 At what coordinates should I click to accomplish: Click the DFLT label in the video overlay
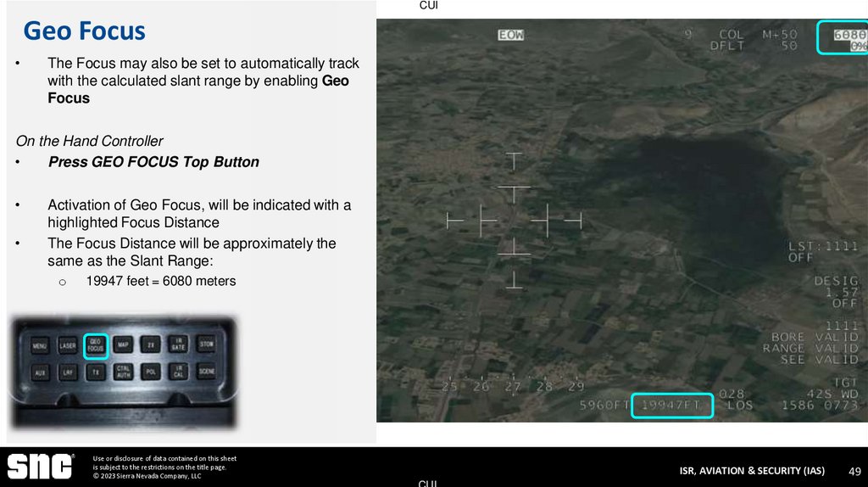click(x=727, y=46)
